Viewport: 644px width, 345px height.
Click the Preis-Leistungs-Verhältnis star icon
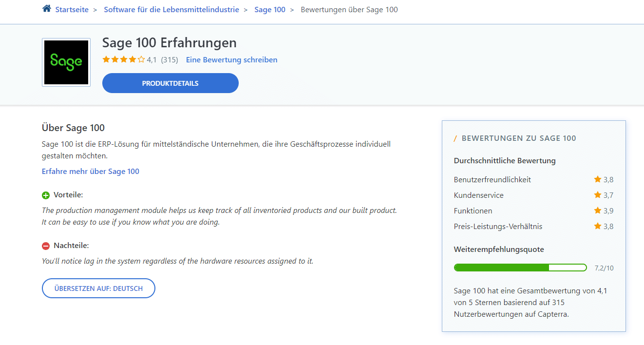point(598,226)
